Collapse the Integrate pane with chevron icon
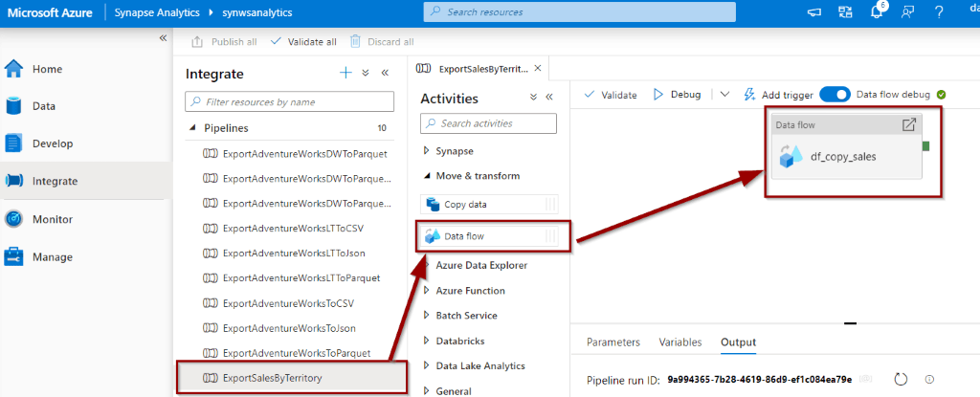 385,73
